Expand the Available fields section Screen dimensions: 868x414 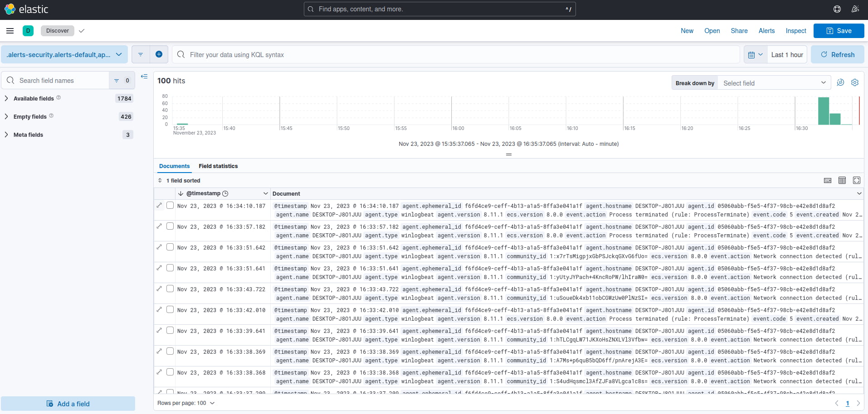point(34,98)
